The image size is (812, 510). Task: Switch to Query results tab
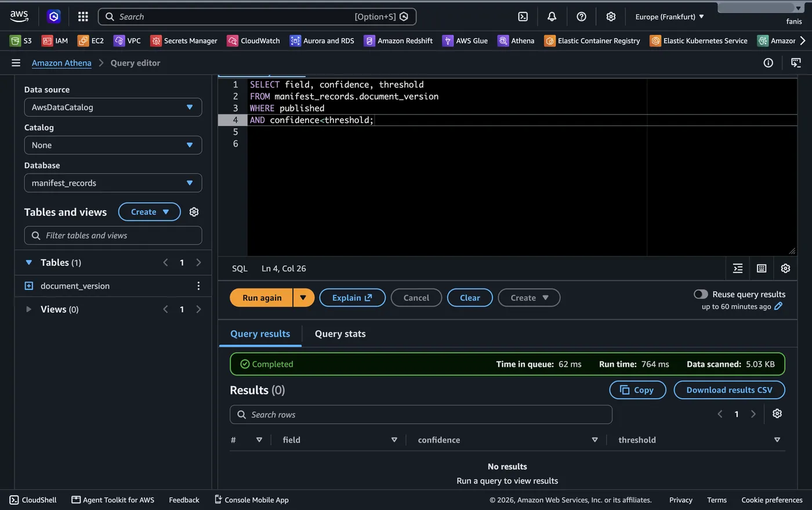click(260, 334)
